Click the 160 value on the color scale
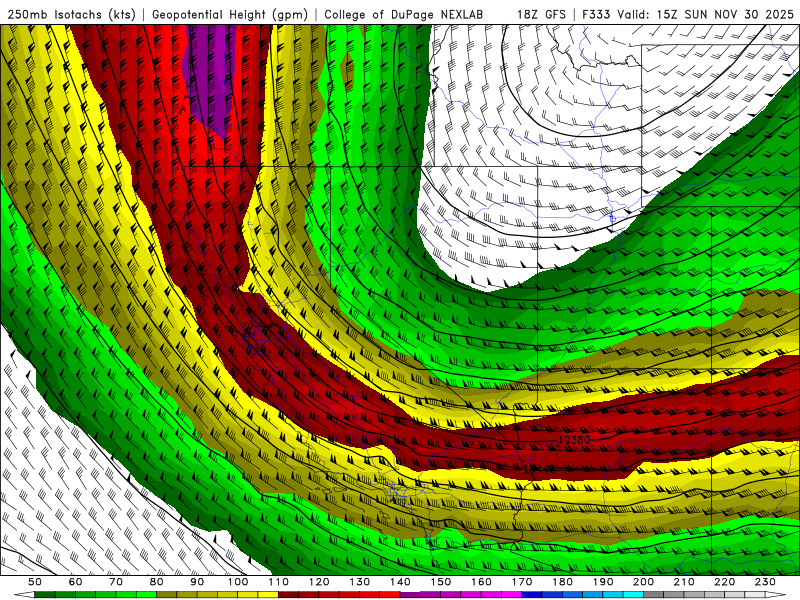Viewport: 800px width, 600px height. click(x=481, y=582)
